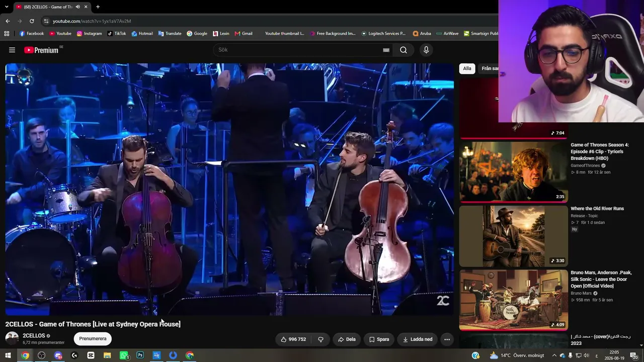Visit the Bruno Mars channel link
The height and width of the screenshot is (362, 644).
point(581,293)
